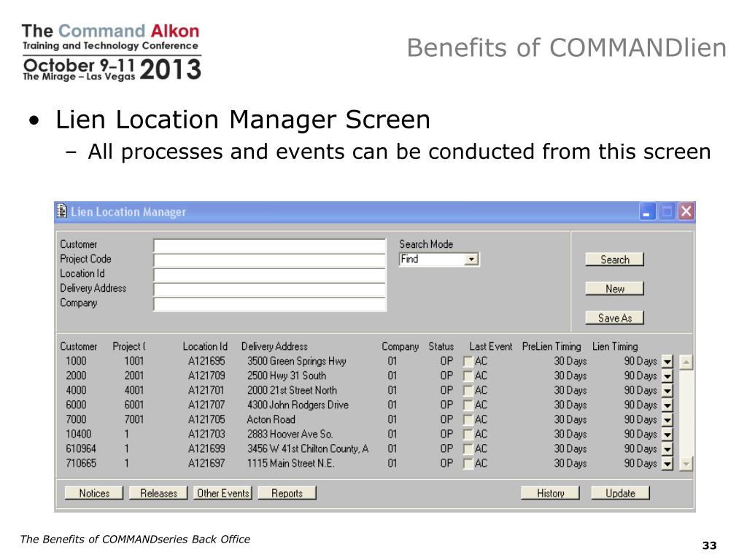Create a record with the New button

tap(614, 289)
